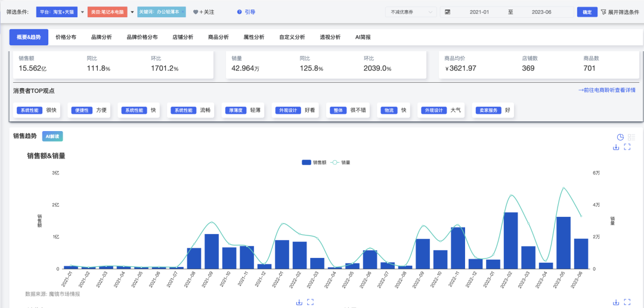Click the calendar icon in the date range

pos(447,13)
